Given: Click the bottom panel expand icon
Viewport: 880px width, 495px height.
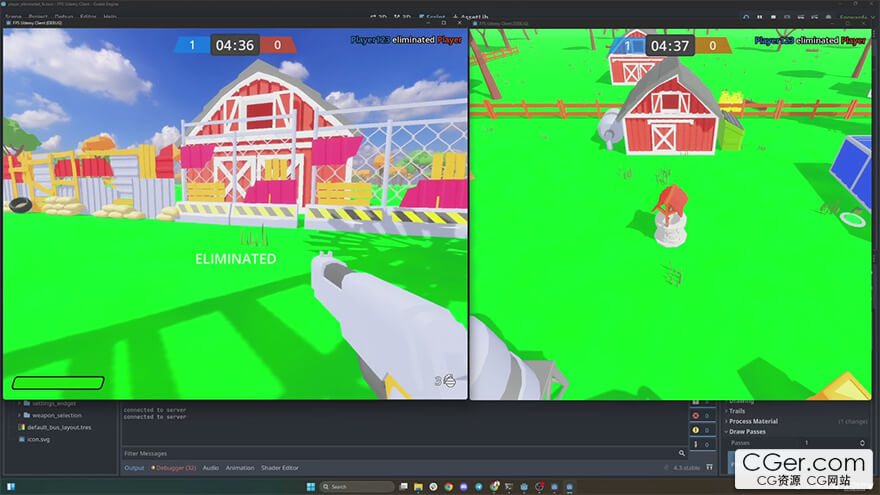Looking at the screenshot, I should (x=710, y=467).
